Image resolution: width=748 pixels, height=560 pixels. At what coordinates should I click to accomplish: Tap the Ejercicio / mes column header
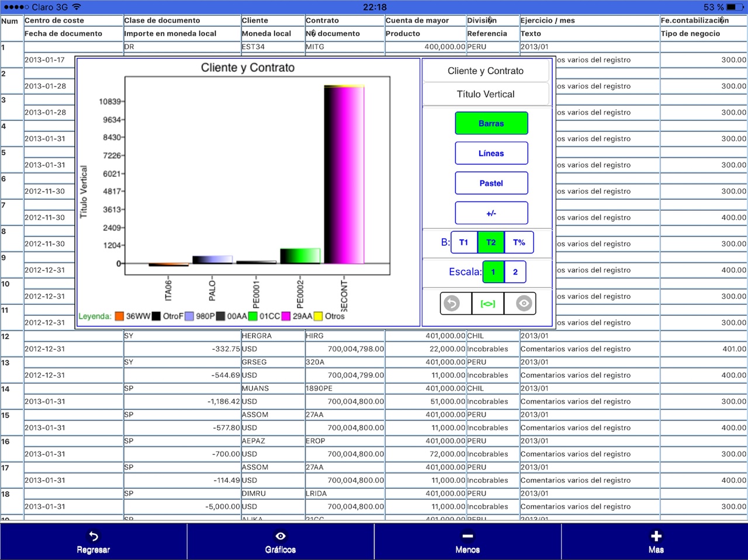(590, 20)
